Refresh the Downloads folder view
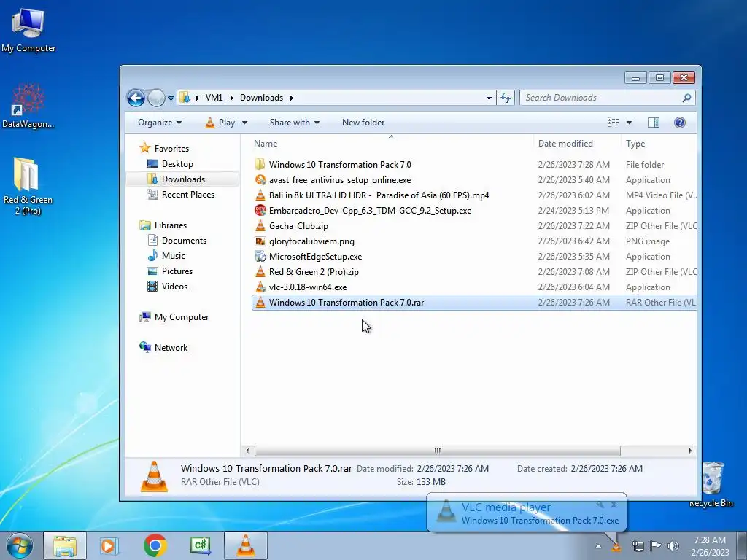 click(x=506, y=98)
